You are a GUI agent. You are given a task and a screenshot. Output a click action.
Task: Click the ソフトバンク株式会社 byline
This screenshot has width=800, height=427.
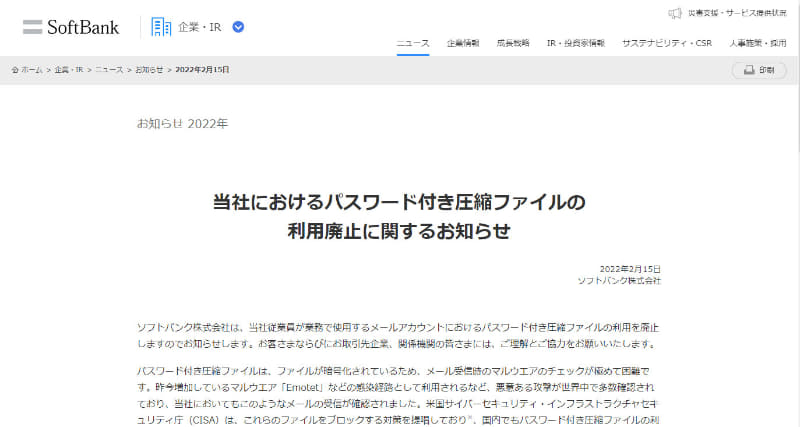619,281
